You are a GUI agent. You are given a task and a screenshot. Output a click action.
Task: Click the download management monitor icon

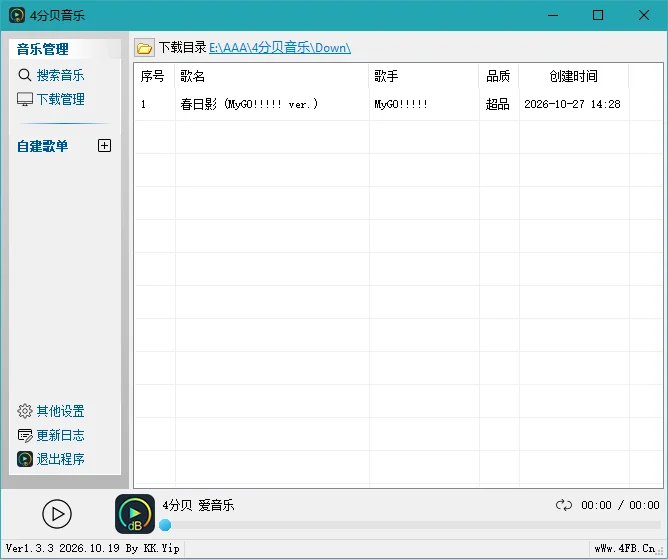[25, 99]
